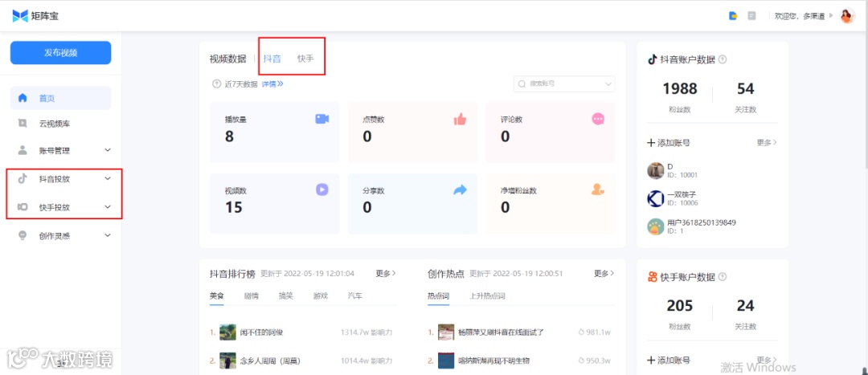Image resolution: width=868 pixels, height=375 pixels.
Task: Select the 用户3618250139849 account avatar
Action: 656,226
